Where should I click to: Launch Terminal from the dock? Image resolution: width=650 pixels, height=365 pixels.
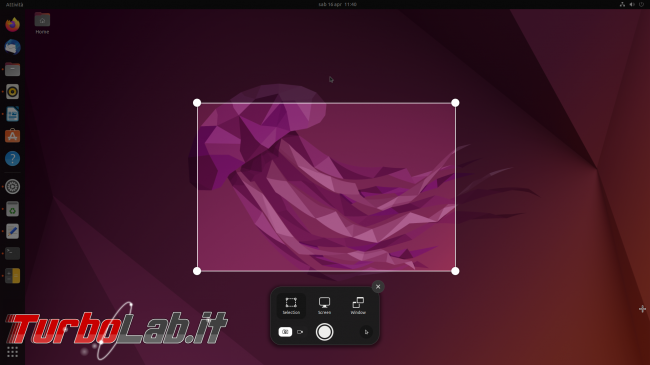[x=12, y=253]
